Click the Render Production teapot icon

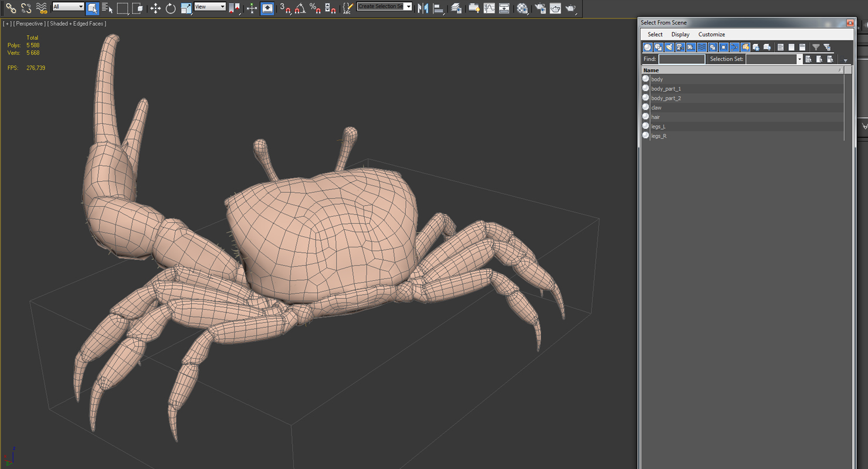(570, 8)
